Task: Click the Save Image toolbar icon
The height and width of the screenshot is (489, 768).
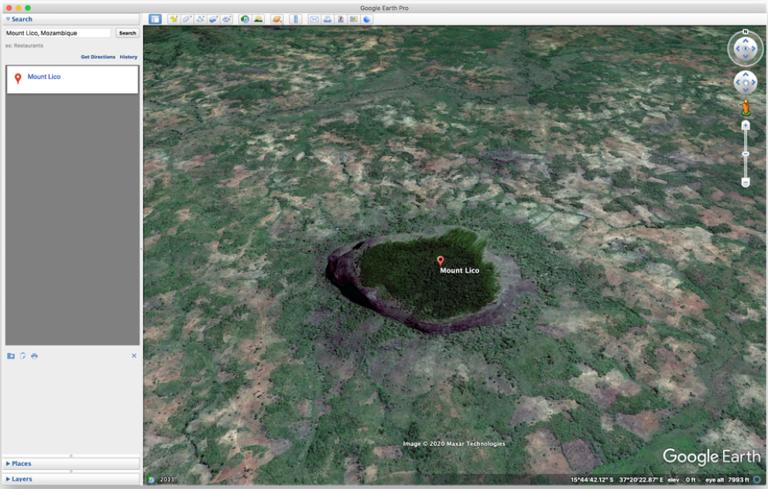Action: click(x=340, y=19)
